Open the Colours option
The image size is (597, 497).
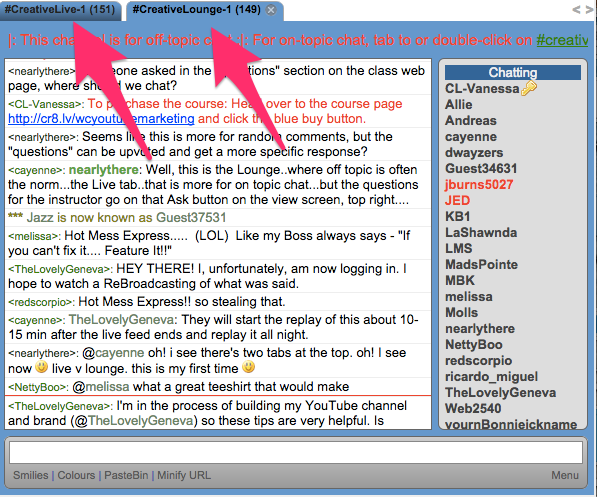[x=76, y=475]
